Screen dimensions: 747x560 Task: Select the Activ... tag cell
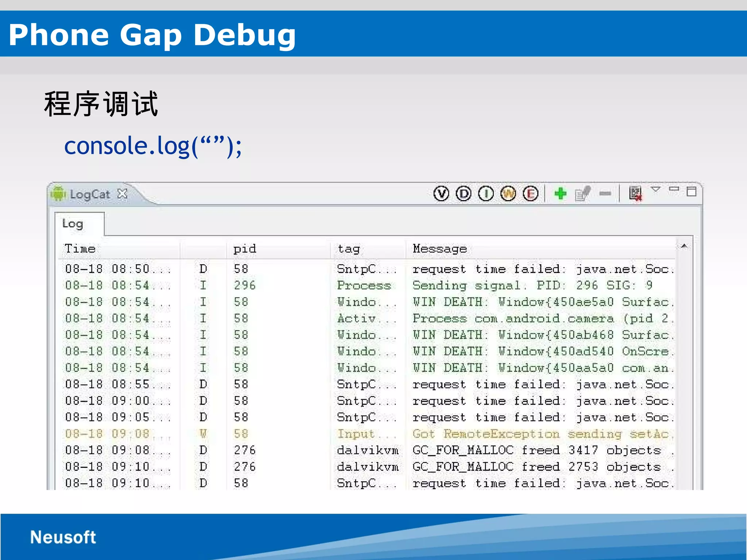[367, 318]
